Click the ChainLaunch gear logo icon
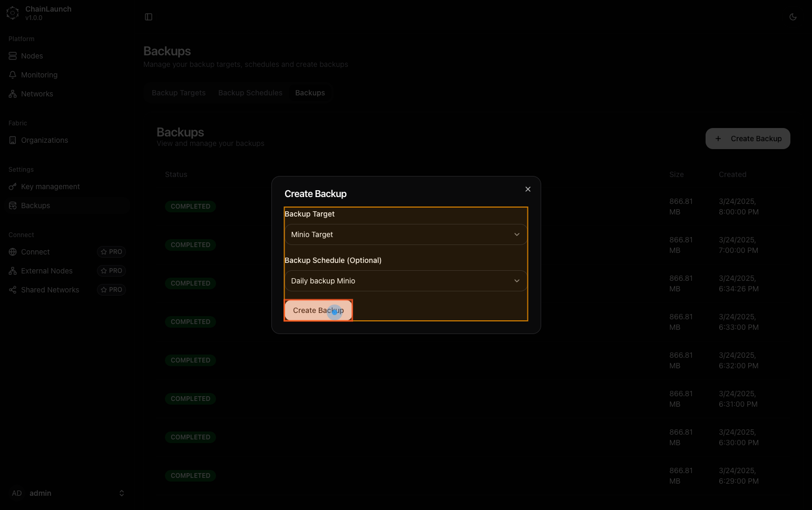Image resolution: width=812 pixels, height=510 pixels. [x=13, y=13]
